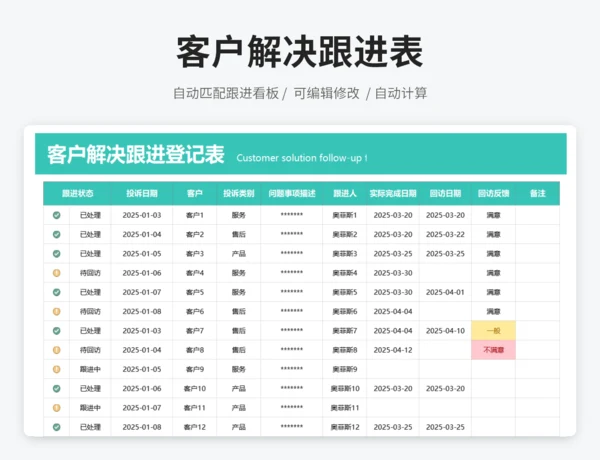
Task: Select the 投诉类别 column header
Action: (x=238, y=193)
